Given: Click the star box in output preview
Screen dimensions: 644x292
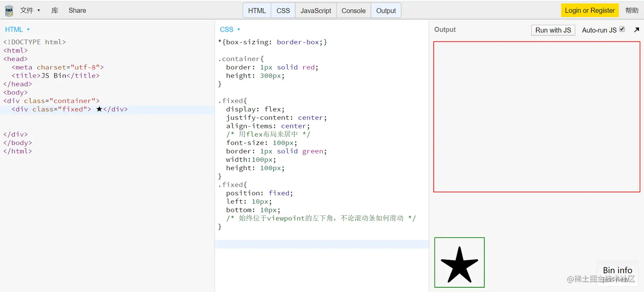Looking at the screenshot, I should click(x=460, y=262).
